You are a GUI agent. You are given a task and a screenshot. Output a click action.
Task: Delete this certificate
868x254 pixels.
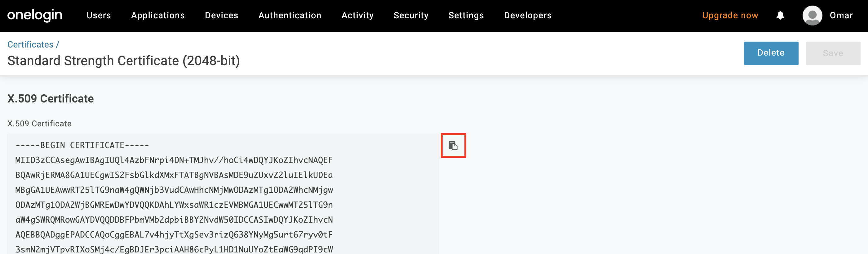coord(771,53)
